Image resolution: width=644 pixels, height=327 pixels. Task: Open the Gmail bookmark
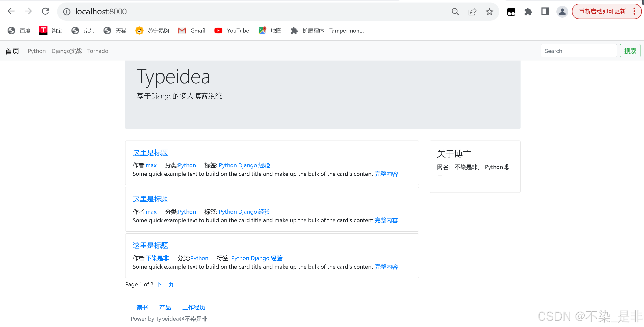[x=192, y=31]
